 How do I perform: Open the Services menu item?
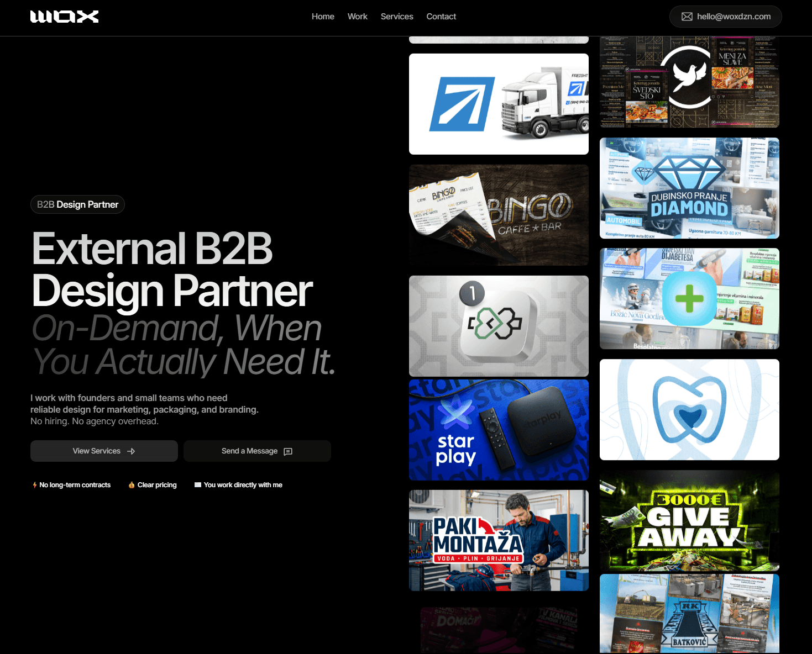coord(397,17)
